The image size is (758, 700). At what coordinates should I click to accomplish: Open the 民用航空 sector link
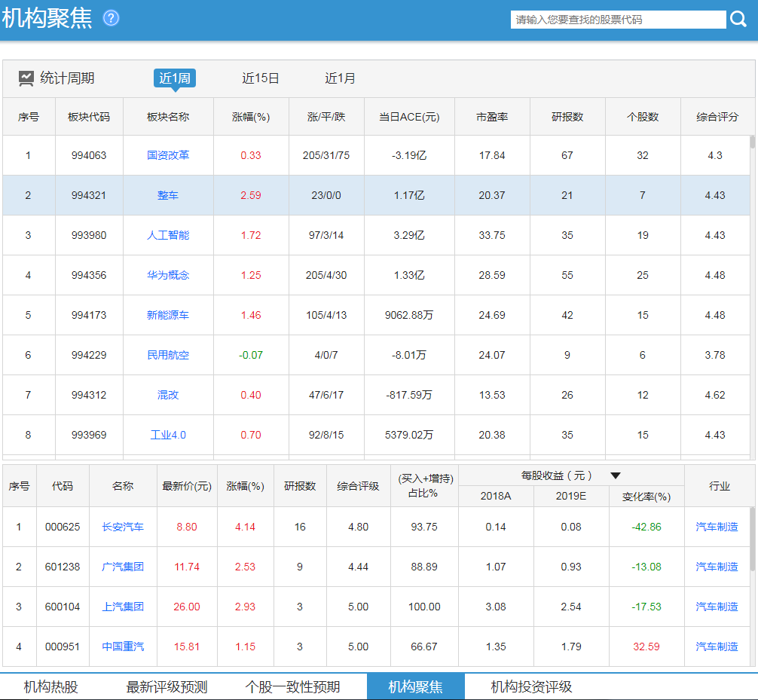click(168, 356)
